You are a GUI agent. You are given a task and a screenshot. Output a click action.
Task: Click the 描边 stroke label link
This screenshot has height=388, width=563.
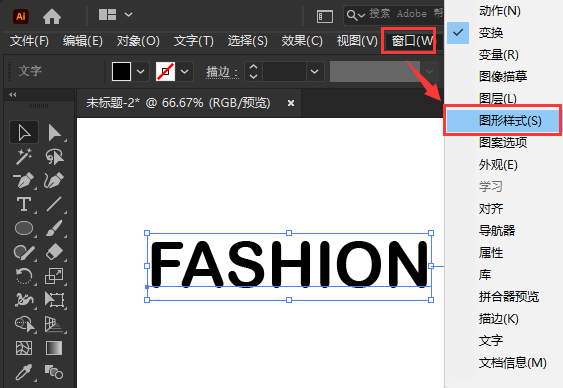pos(222,72)
